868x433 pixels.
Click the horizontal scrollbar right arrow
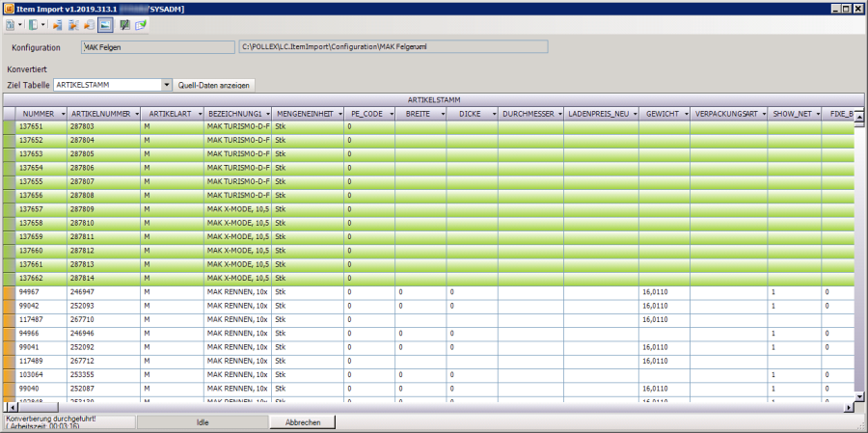848,408
